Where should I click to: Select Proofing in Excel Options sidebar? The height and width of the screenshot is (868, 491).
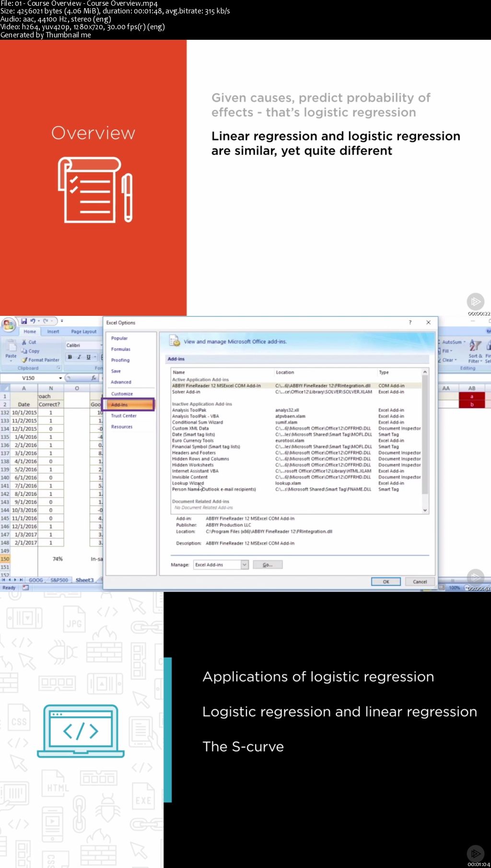(x=120, y=360)
